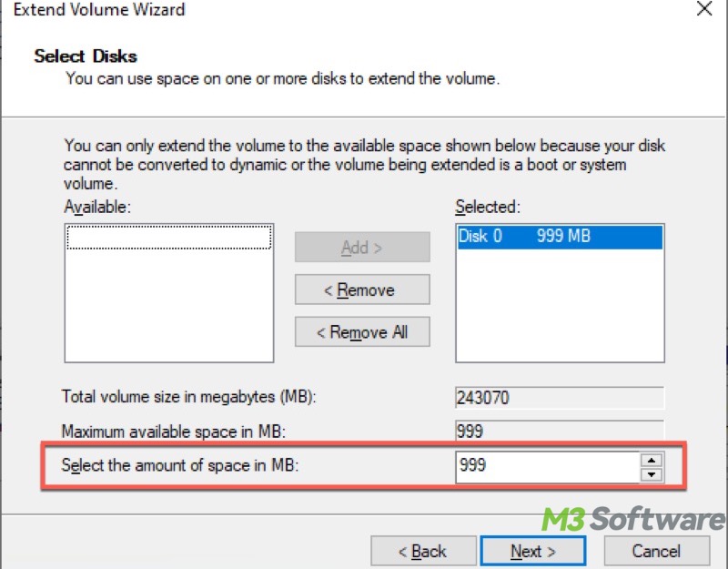Increase space amount with up spinner arrow

(651, 459)
